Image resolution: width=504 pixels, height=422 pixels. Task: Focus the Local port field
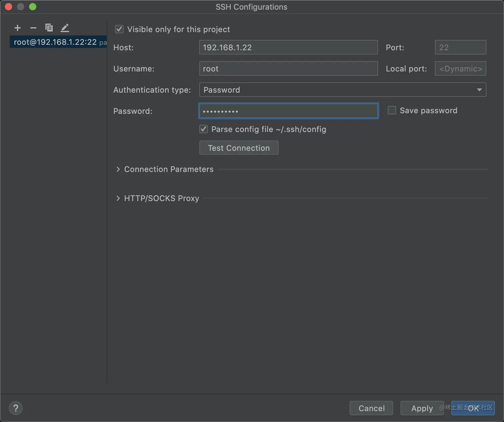460,69
